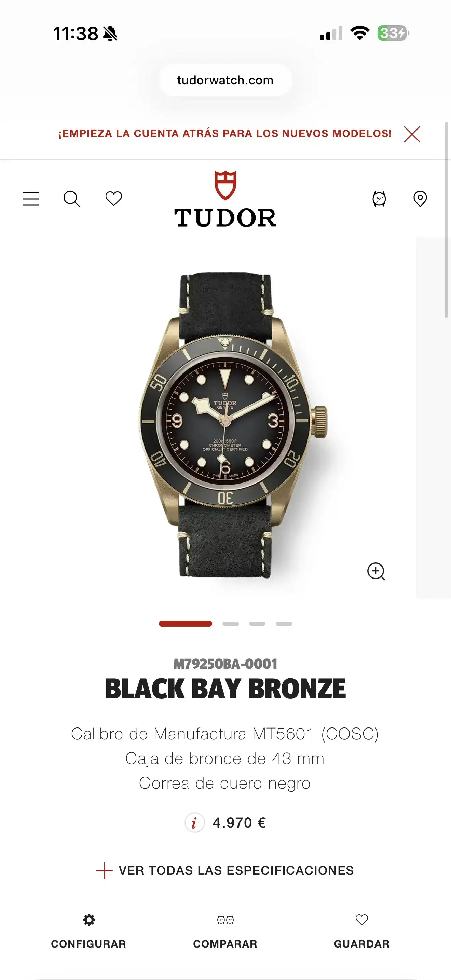The image size is (451, 980).
Task: Click the page scrollbar on right edge
Action: click(x=447, y=220)
